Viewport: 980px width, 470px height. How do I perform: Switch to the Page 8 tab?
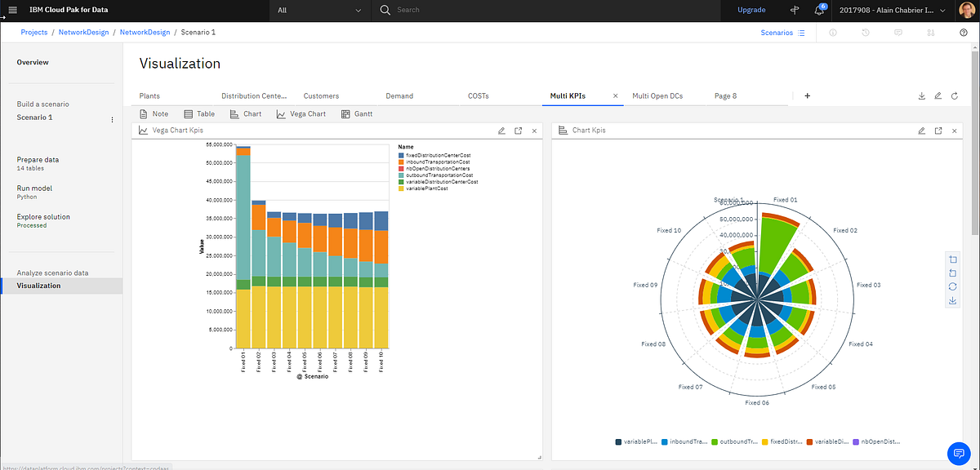pos(725,95)
